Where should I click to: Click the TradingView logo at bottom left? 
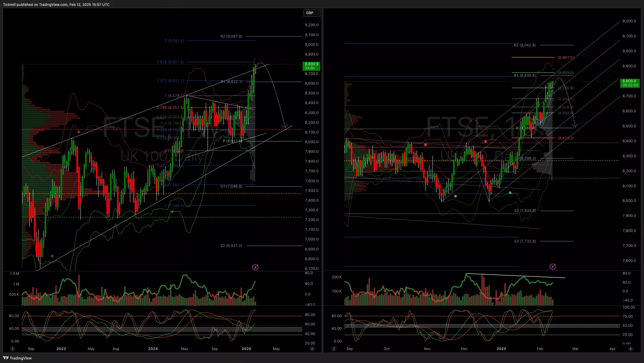[x=6, y=358]
